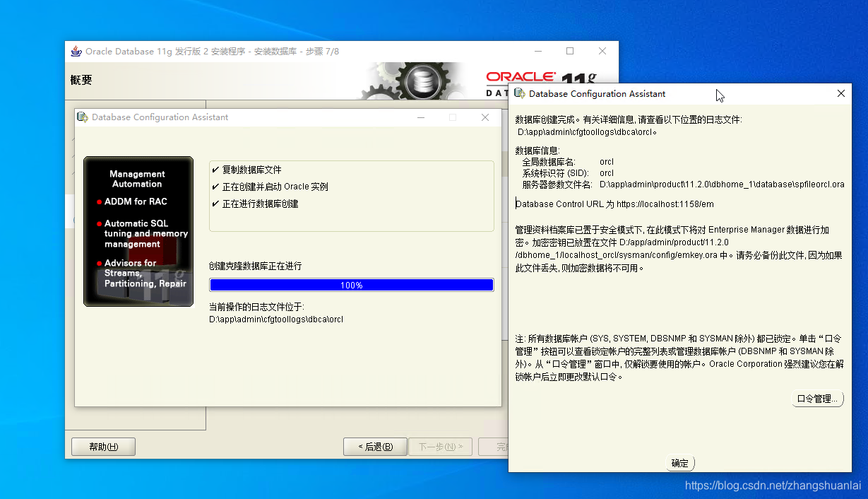Click the 概要 heading in the installer

(81, 80)
